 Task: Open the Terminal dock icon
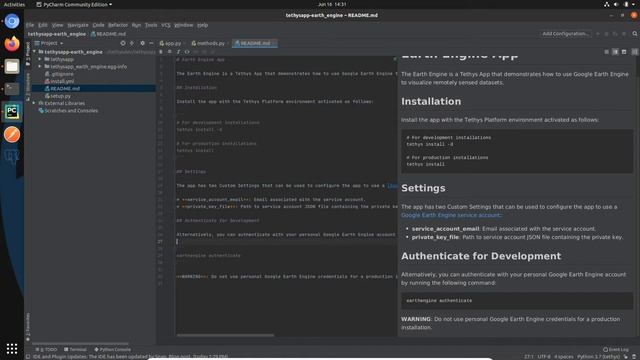[x=12, y=89]
